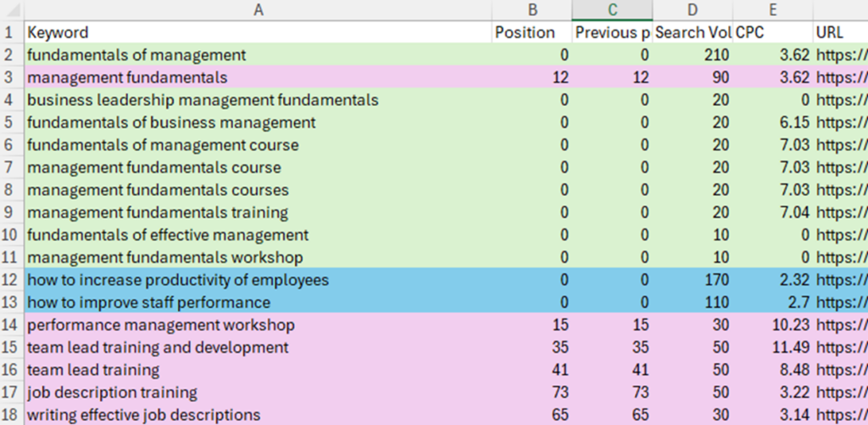Select the 'Keyword' header cell
This screenshot has height=425, width=868.
pos(258,32)
